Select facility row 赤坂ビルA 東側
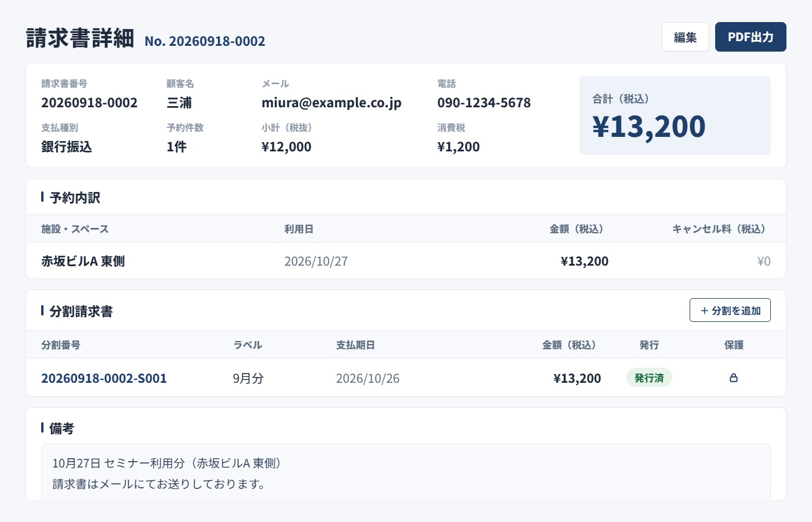 [x=406, y=261]
